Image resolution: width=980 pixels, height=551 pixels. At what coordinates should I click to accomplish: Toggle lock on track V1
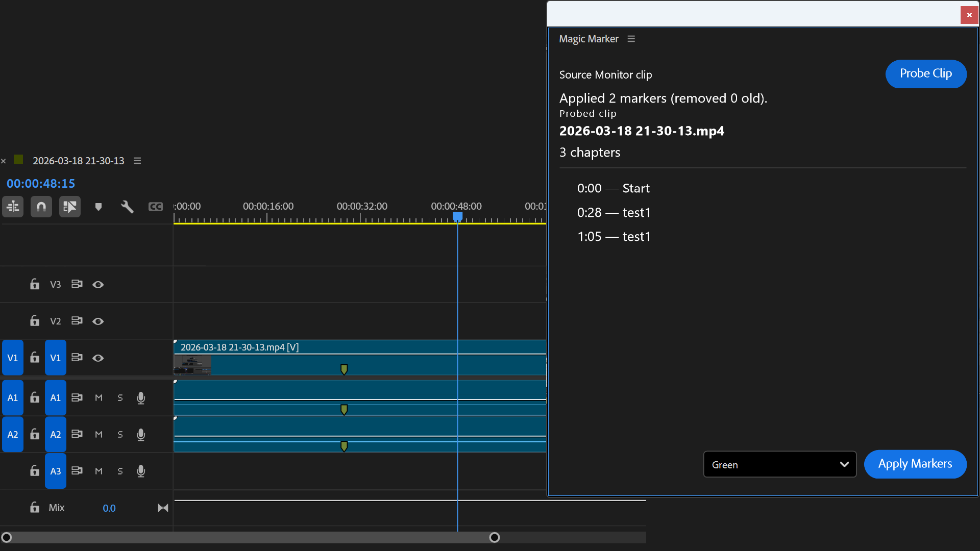[x=35, y=358]
